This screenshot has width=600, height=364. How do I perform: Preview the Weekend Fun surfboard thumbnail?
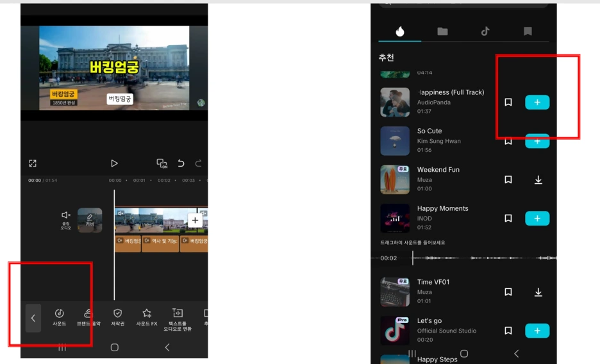pyautogui.click(x=395, y=179)
